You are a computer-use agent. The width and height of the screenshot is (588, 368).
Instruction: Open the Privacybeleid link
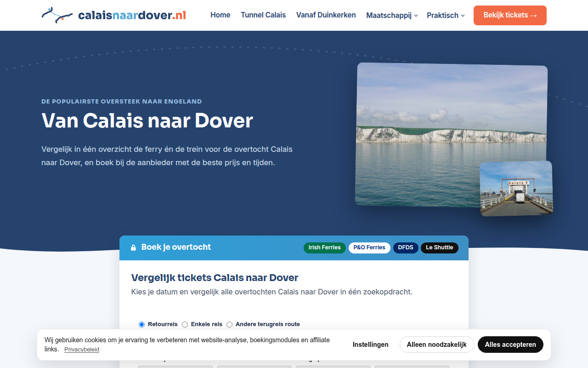click(82, 350)
